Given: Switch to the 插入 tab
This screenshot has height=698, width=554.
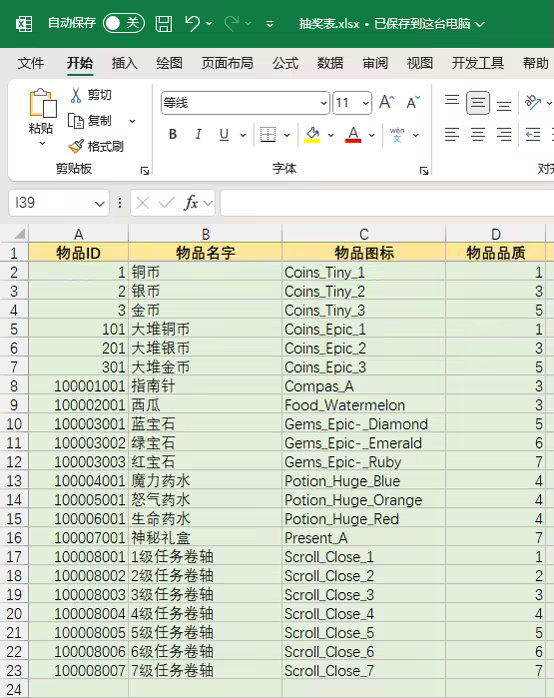Looking at the screenshot, I should coord(124,63).
